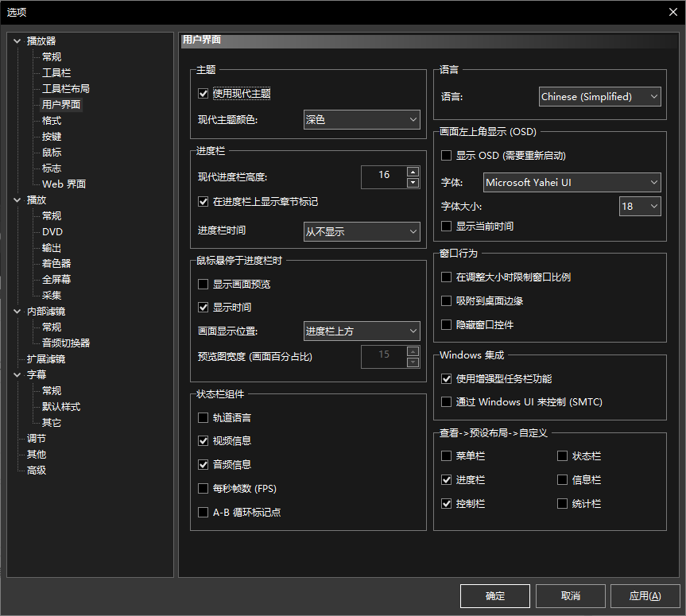The width and height of the screenshot is (686, 616).
Task: Uncheck 进度栏 layout checkbox
Action: pos(446,480)
